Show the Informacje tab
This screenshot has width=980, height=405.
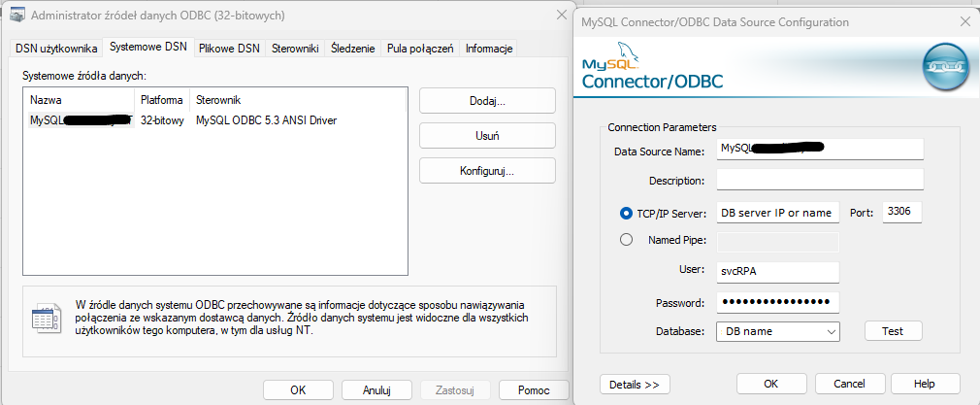tap(489, 49)
